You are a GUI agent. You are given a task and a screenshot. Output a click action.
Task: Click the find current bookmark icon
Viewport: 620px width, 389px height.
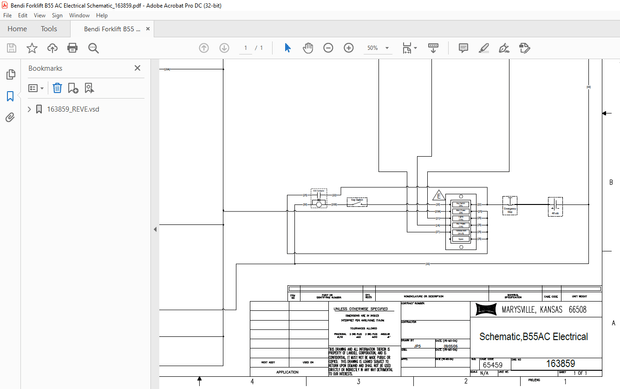tap(89, 88)
